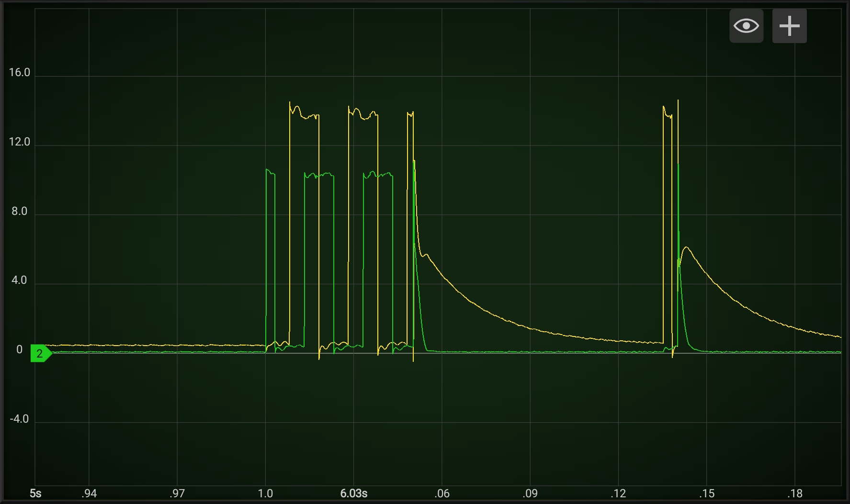
Task: Select the .18 time tick label
Action: [794, 493]
